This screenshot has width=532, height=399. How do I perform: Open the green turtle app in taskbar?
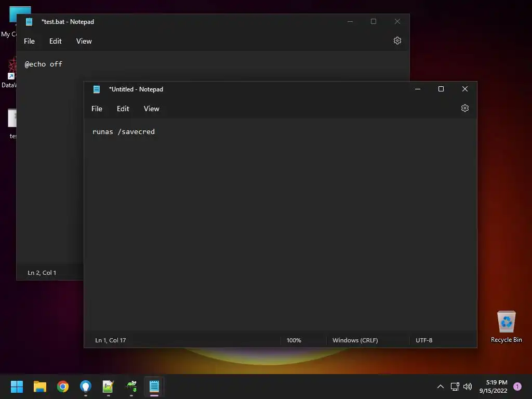point(131,387)
